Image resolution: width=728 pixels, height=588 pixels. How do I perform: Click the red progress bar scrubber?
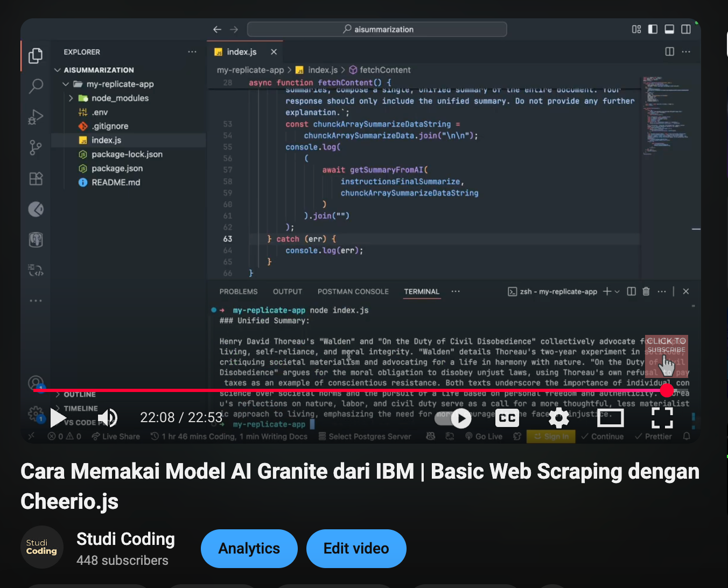click(667, 390)
